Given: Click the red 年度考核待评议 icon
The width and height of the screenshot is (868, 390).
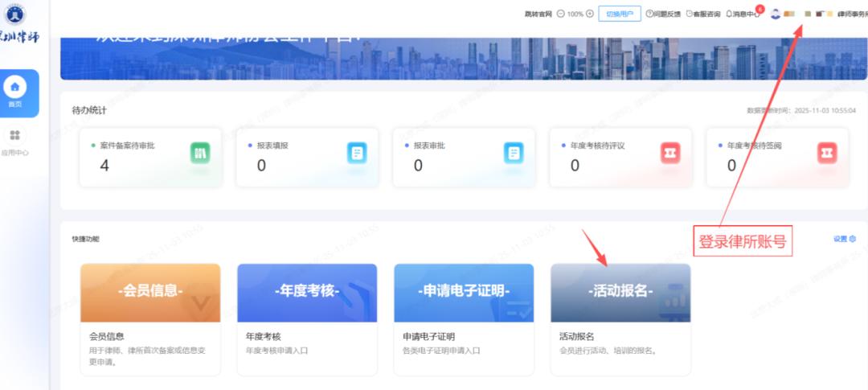Looking at the screenshot, I should (670, 152).
